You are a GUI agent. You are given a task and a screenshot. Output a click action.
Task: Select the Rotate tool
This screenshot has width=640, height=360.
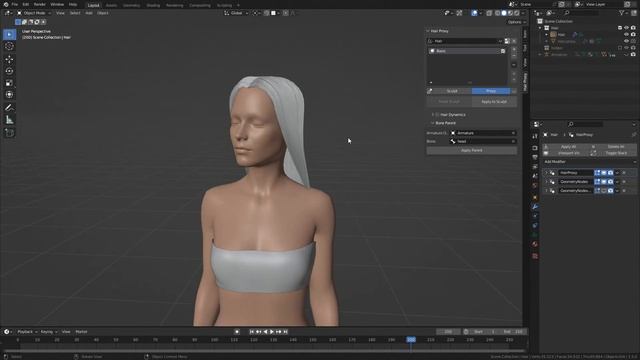point(9,71)
